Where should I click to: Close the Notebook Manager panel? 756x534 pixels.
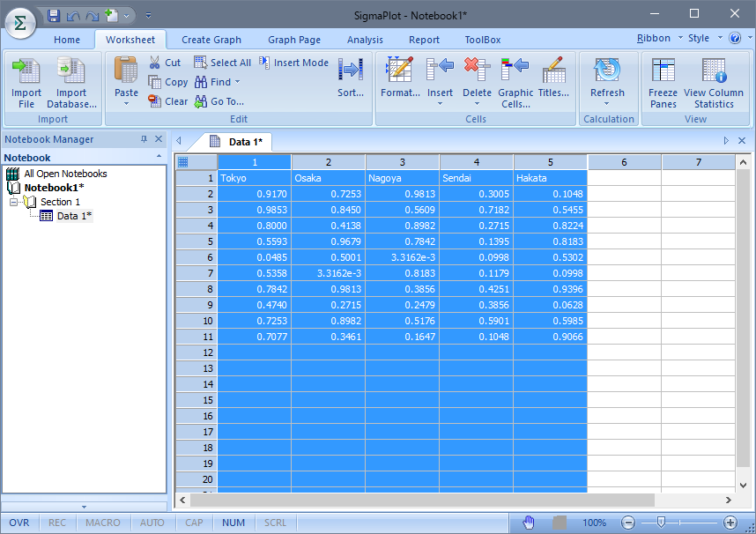(158, 139)
